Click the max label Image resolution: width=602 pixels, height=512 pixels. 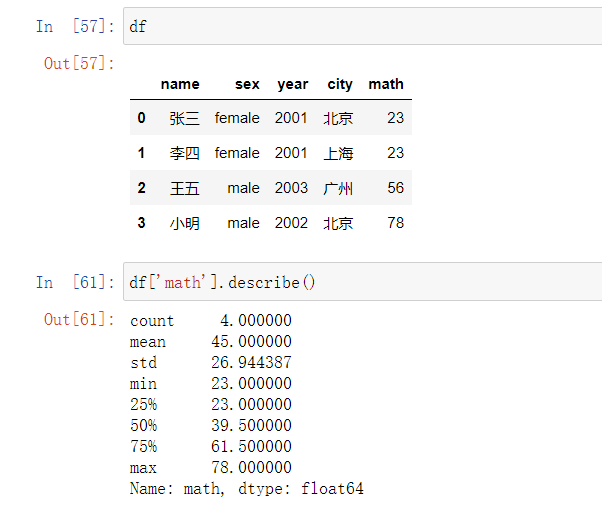[143, 468]
